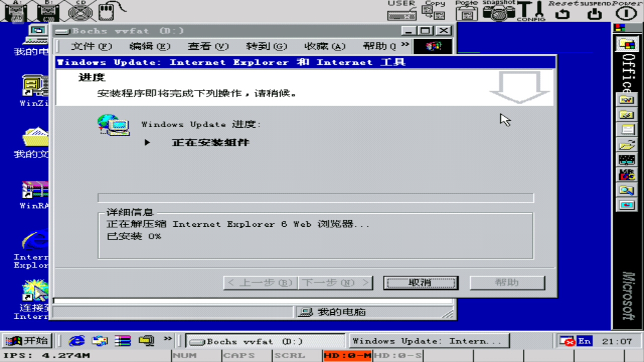644x362 pixels.
Task: Click Office bar Open Office Document icon
Action: click(627, 115)
